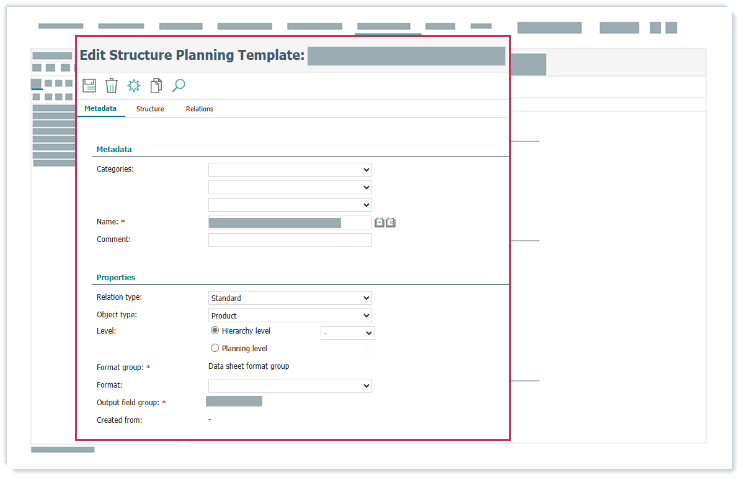Screen dimensions: 742x479
Task: Switch to the Structure tab
Action: coord(150,109)
